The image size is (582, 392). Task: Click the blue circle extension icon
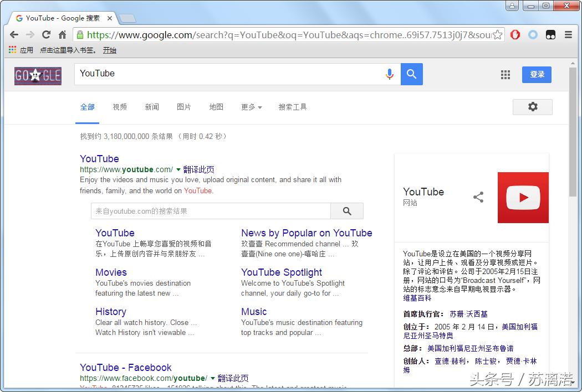click(x=533, y=34)
